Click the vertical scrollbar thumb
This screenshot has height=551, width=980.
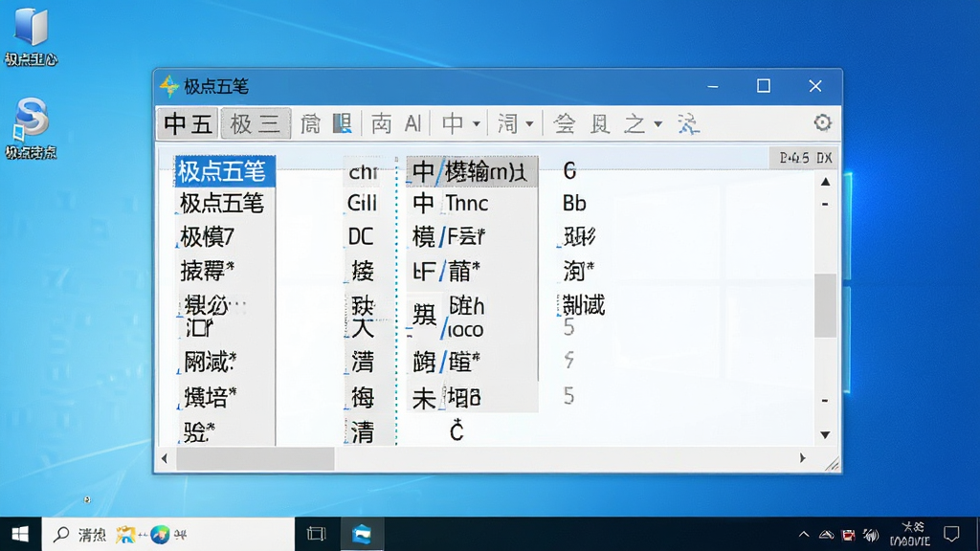pyautogui.click(x=825, y=305)
